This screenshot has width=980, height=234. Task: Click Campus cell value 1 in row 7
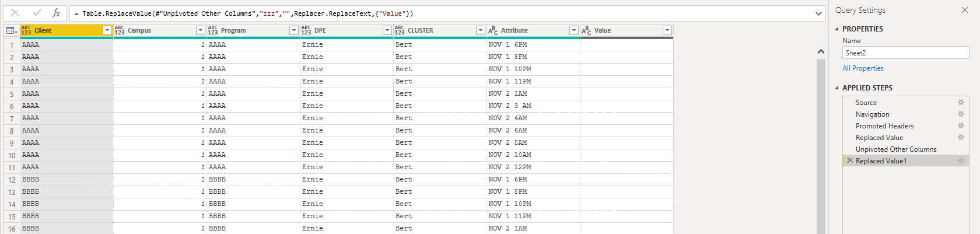(x=160, y=118)
